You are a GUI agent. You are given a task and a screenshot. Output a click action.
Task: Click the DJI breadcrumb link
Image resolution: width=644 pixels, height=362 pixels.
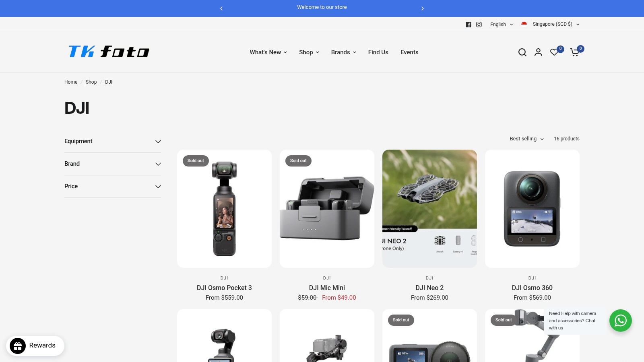click(x=109, y=82)
